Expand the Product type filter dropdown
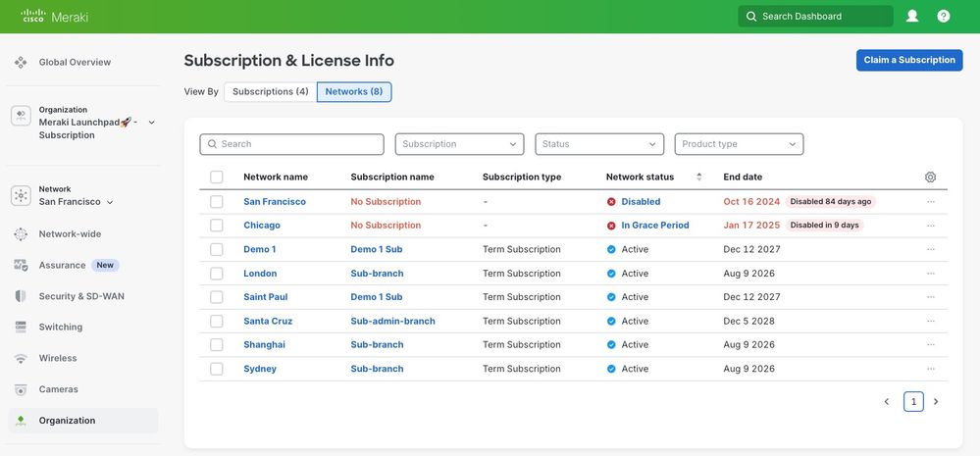The height and width of the screenshot is (456, 980). 739,144
